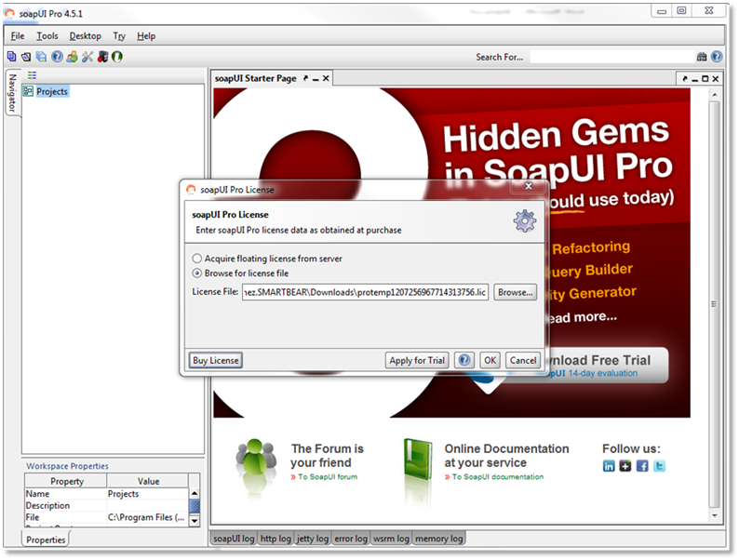Select Browse for license file option

click(x=196, y=273)
